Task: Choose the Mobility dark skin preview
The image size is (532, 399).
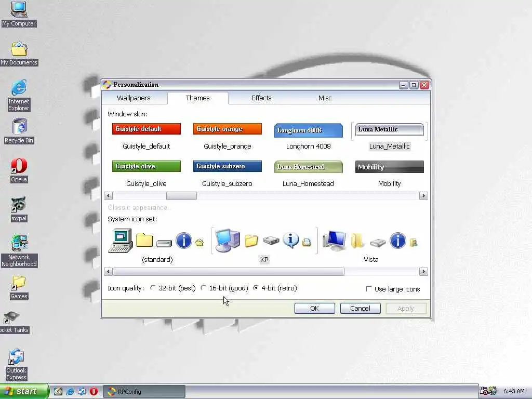Action: (x=390, y=167)
